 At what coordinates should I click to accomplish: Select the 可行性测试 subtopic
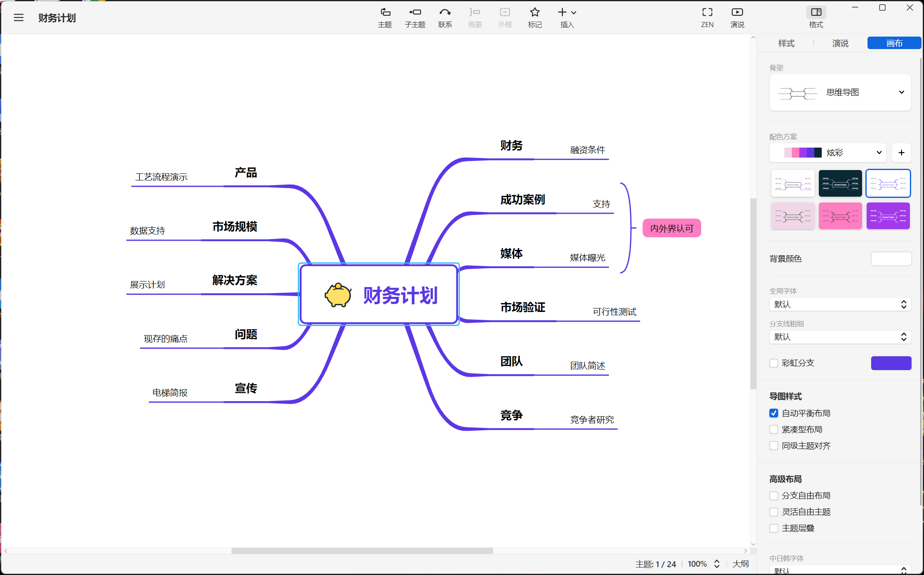(614, 312)
